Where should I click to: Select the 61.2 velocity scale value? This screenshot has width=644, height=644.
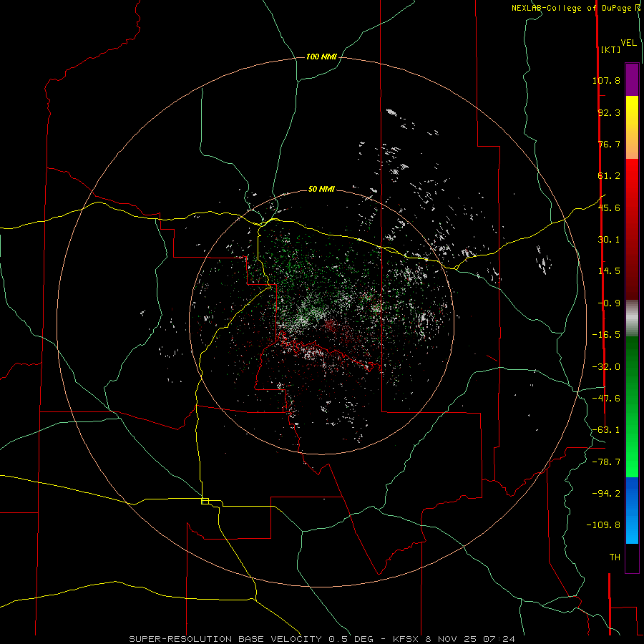609,176
